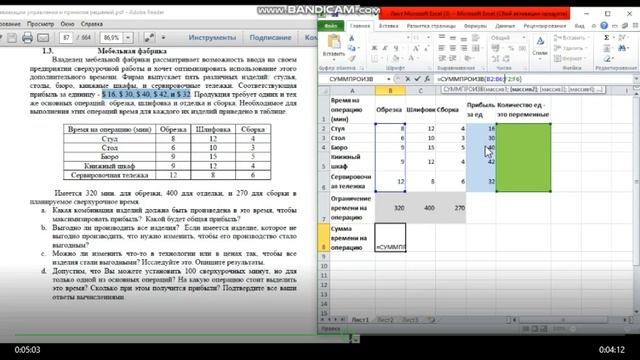Switch to the Вставка ribbon tab
The image size is (640, 360).
(x=389, y=26)
